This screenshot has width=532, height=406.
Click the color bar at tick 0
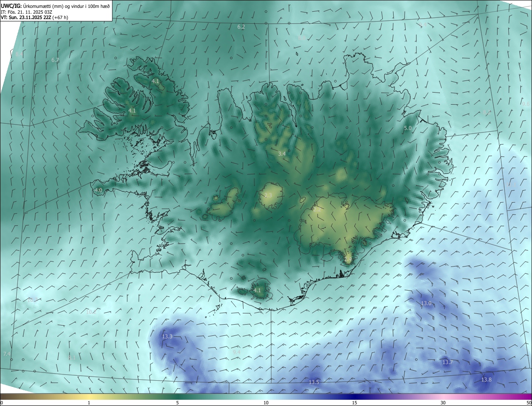[2, 403]
